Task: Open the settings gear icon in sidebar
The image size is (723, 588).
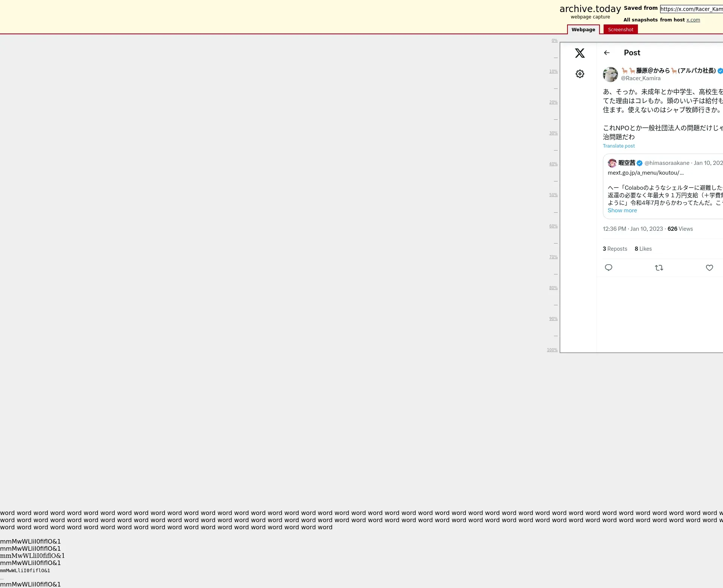Action: (x=580, y=74)
